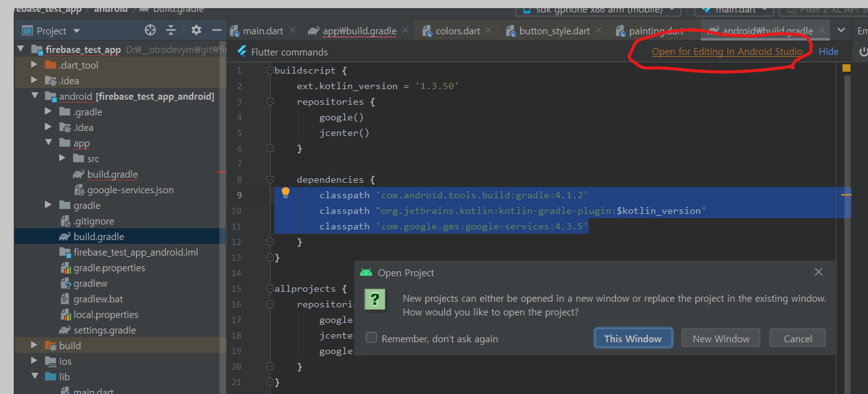The image size is (868, 394).
Task: Expand the .gradle folder
Action: (49, 112)
